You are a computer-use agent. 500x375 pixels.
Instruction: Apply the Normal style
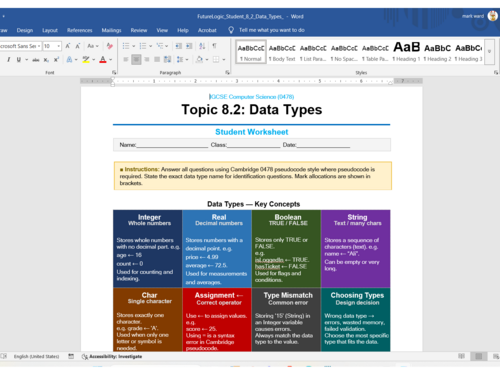point(251,52)
